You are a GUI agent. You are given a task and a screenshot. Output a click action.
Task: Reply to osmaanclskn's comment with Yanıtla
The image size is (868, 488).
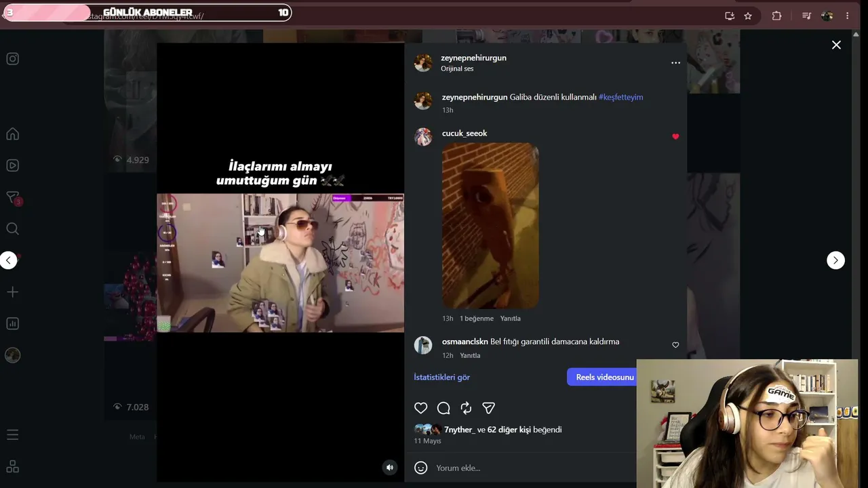[470, 355]
